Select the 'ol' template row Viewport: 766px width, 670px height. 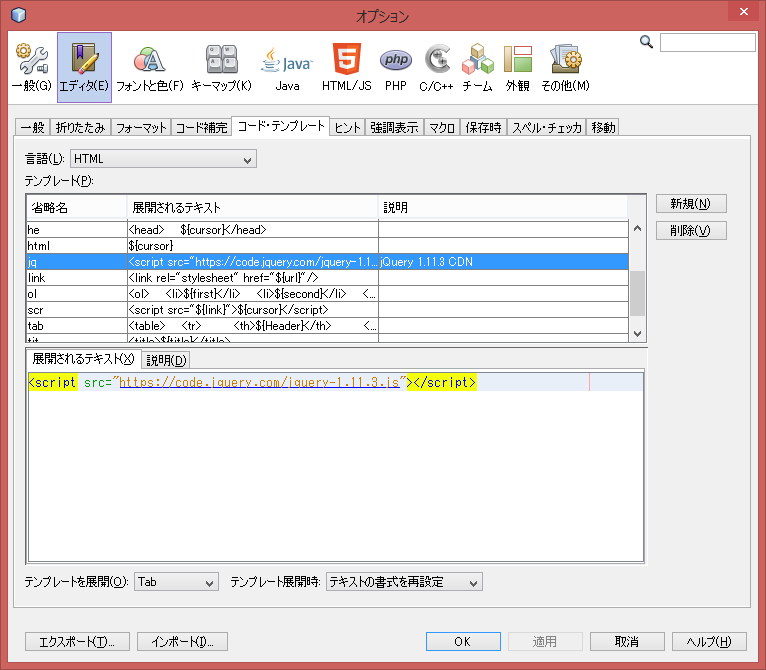pyautogui.click(x=327, y=294)
